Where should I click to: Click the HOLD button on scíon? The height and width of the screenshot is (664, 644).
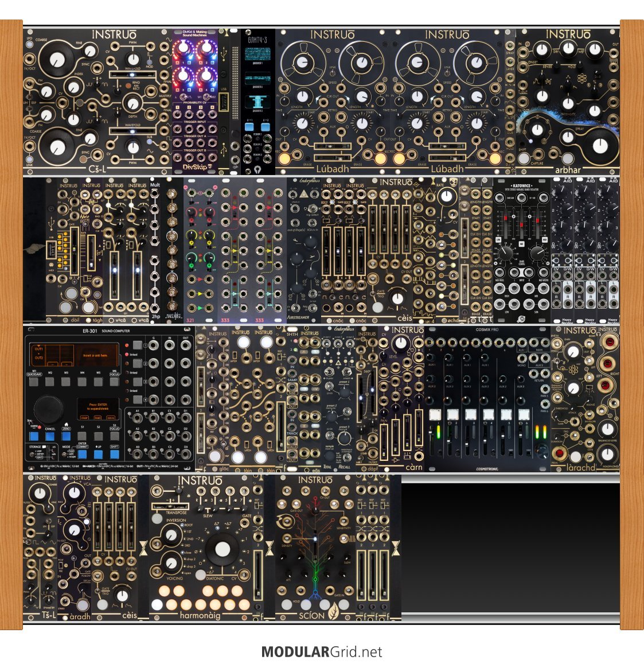pos(287,604)
